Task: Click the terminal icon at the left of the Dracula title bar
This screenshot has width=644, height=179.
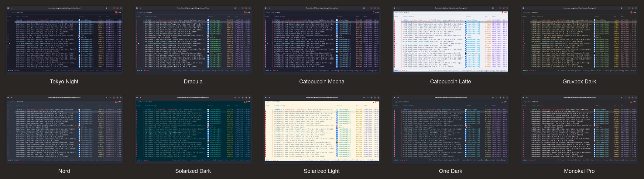Action: 137,8
